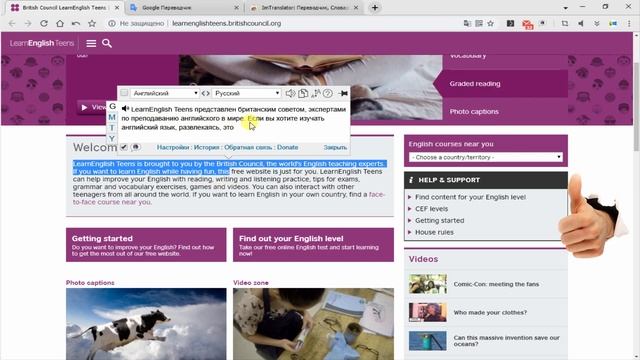The image size is (640, 360).
Task: Open the dark extension icon with arrow
Action: [510, 24]
